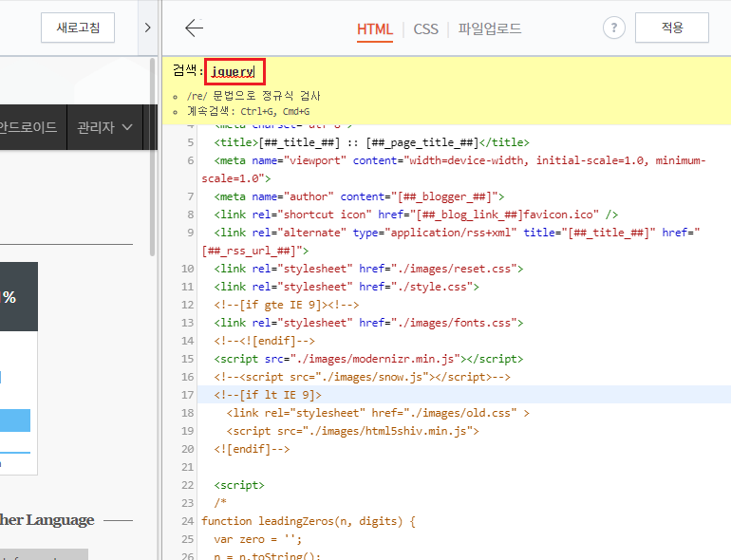Click the leadingZeros function line
Viewport: 731px width, 560px height.
(309, 521)
